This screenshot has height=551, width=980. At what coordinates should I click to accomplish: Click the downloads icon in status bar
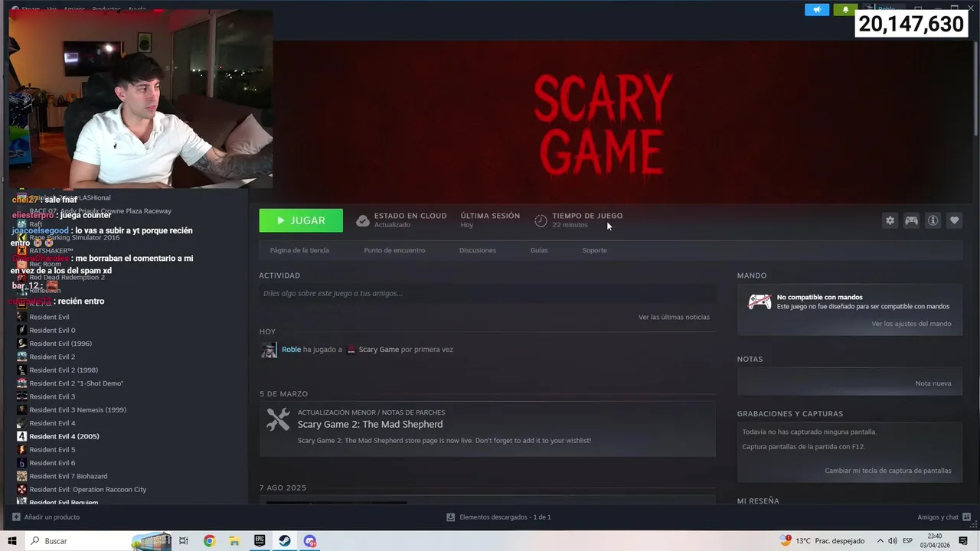(x=451, y=517)
